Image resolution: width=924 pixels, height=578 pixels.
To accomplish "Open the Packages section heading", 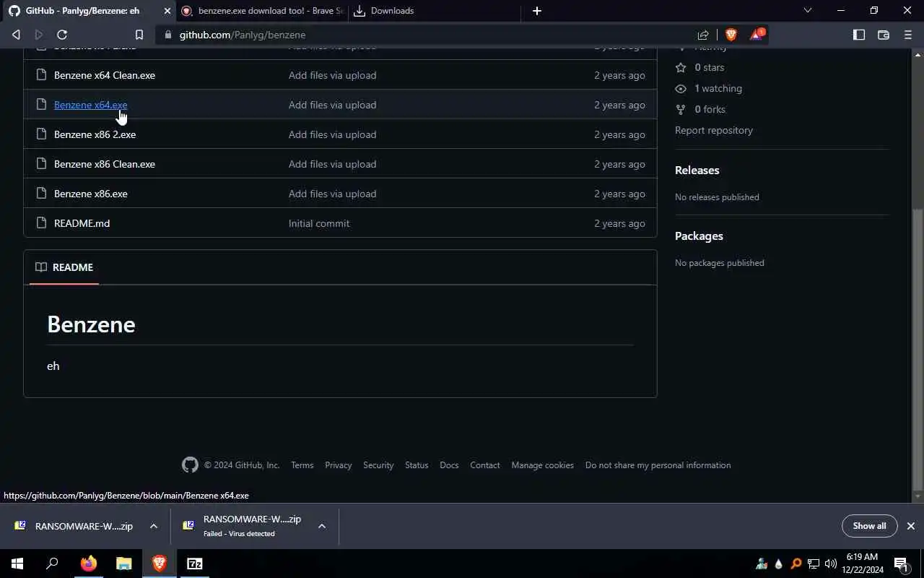I will (x=699, y=236).
